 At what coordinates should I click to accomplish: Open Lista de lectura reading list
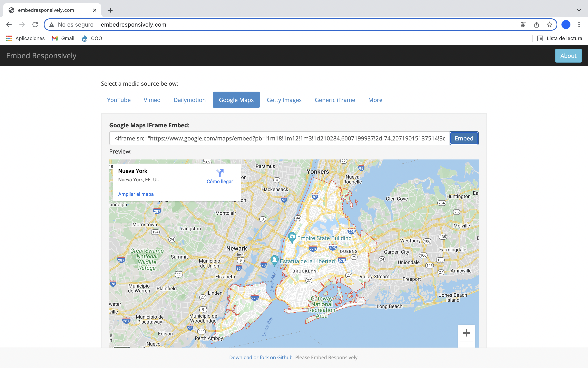[x=560, y=38]
